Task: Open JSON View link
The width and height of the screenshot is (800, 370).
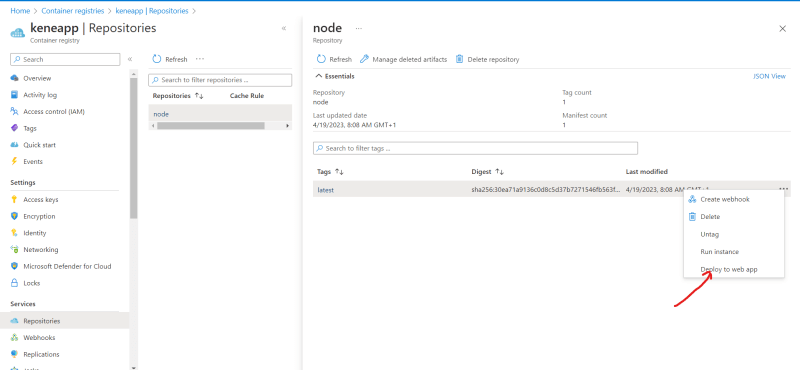Action: point(769,76)
